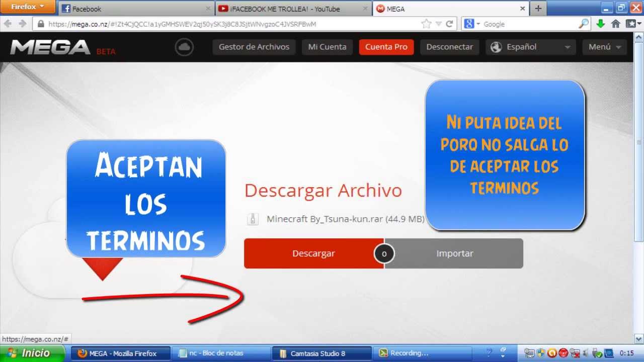Open Recording taskbar button
The image size is (644, 362).
[423, 353]
